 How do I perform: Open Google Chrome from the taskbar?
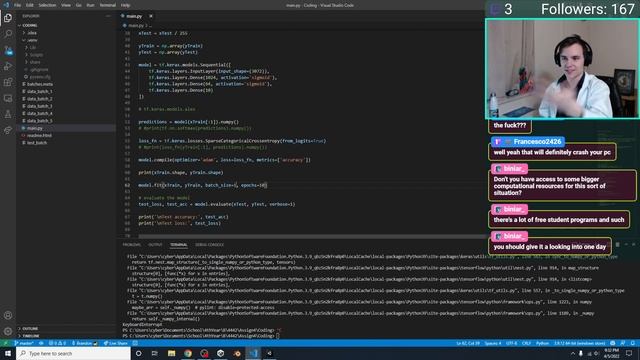click(188, 353)
